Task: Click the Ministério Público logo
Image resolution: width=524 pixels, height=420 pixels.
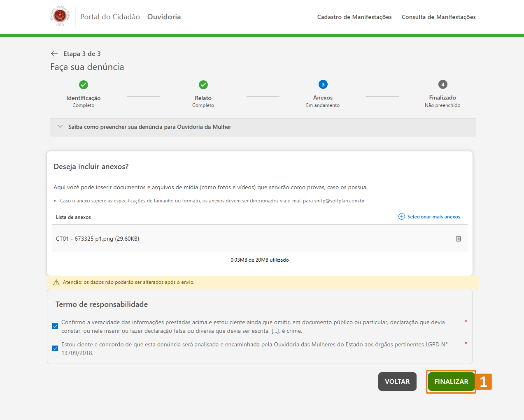Action: point(60,16)
